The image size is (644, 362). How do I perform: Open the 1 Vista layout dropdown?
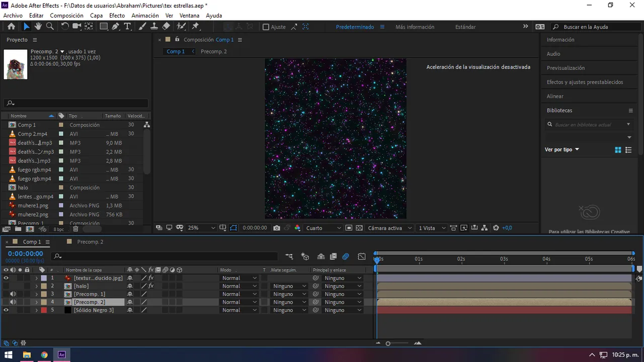(432, 228)
